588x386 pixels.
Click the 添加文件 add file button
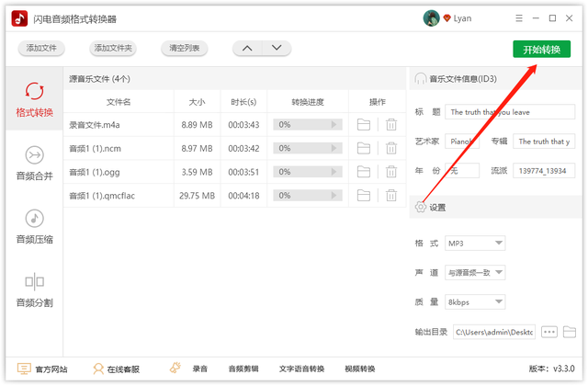pos(41,48)
